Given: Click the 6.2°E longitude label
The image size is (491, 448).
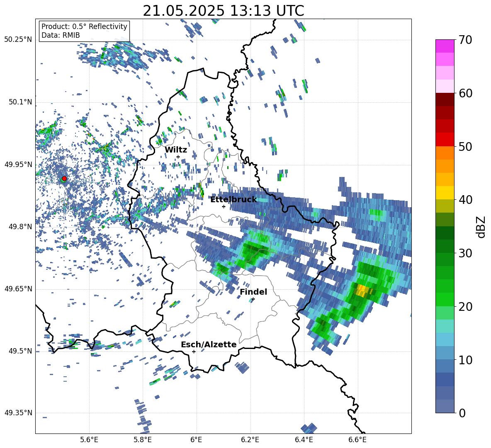Looking at the screenshot, I should [250, 440].
